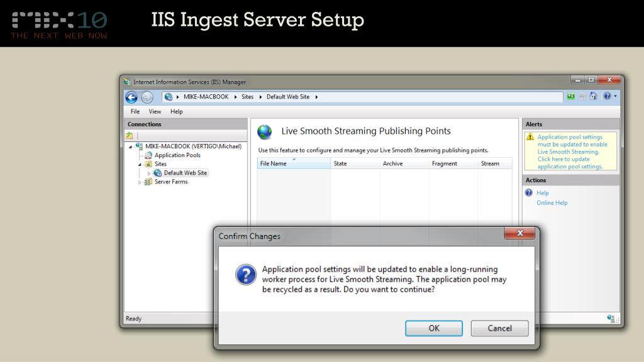
Task: Select MIKE-MACBOOK (VERTIGO\Michael) tree item
Action: pos(194,146)
